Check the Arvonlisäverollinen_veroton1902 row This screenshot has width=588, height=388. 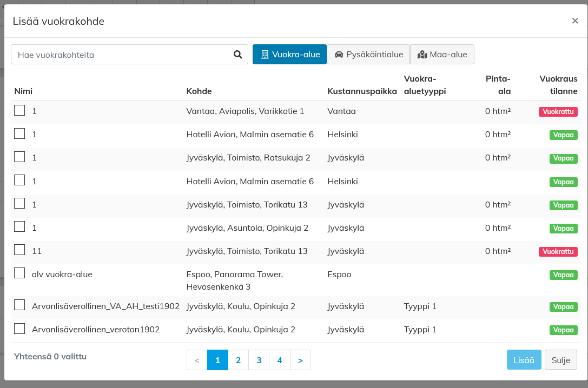pos(19,329)
